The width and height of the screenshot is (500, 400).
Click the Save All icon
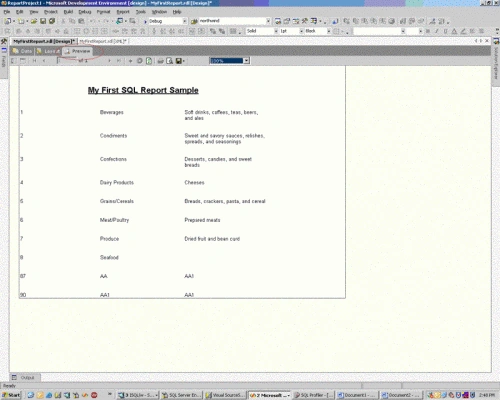(52, 21)
